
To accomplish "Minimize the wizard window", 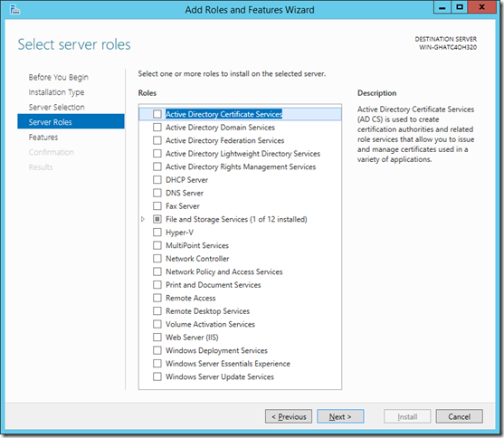I will point(442,7).
